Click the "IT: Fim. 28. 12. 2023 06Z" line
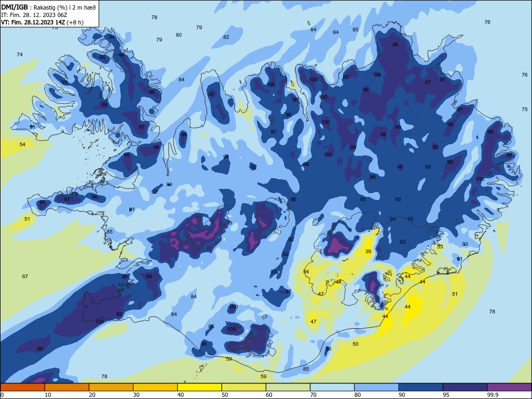532x399 pixels. coord(34,15)
